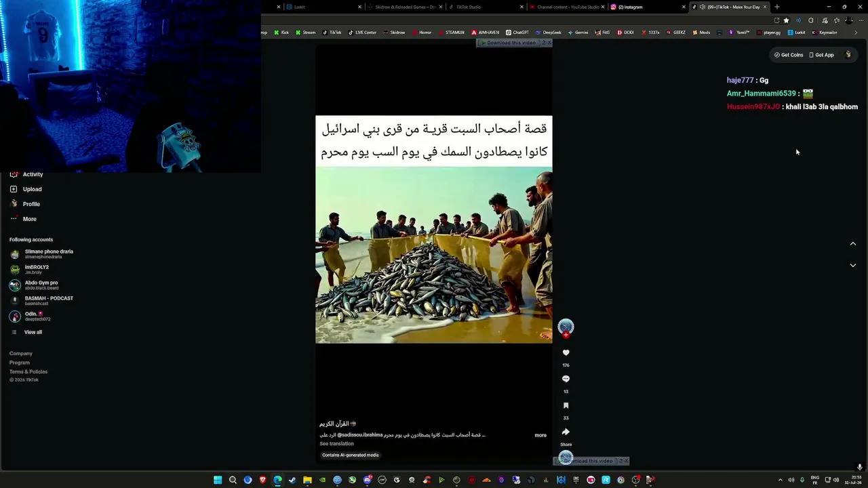
Task: Follow the creator via red plus badge
Action: click(x=566, y=335)
